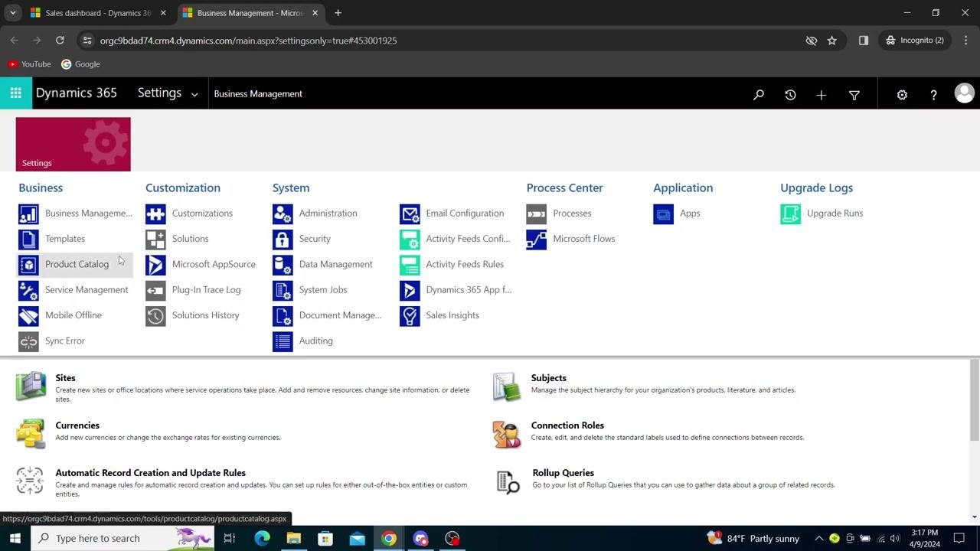Click the Product Catalog icon

(x=28, y=265)
